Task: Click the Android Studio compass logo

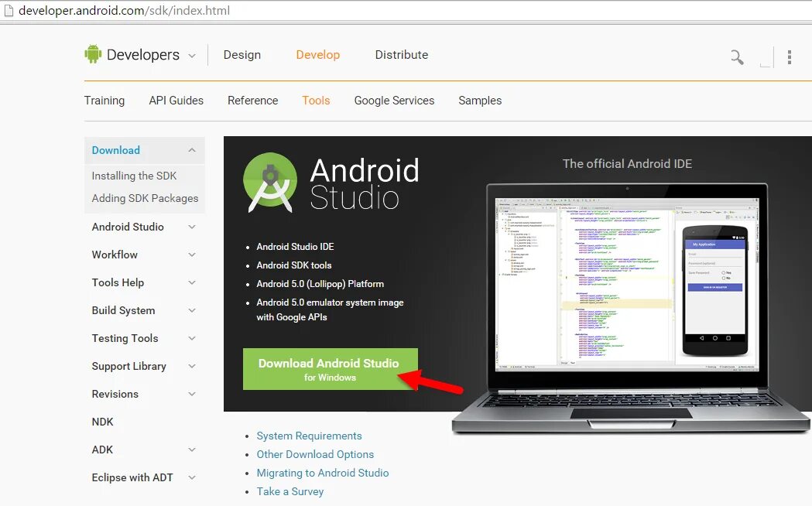Action: [270, 183]
